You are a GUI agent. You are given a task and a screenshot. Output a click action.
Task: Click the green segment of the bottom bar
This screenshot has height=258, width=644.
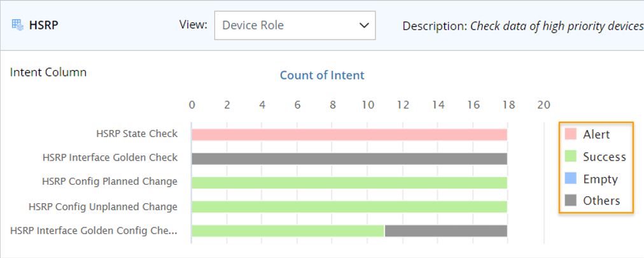click(288, 231)
